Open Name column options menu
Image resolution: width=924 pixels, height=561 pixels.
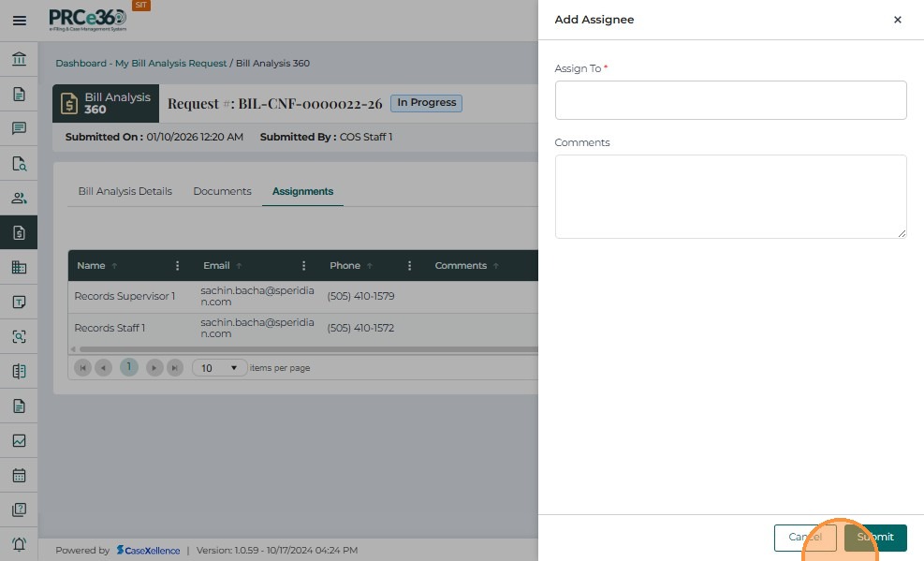point(177,266)
